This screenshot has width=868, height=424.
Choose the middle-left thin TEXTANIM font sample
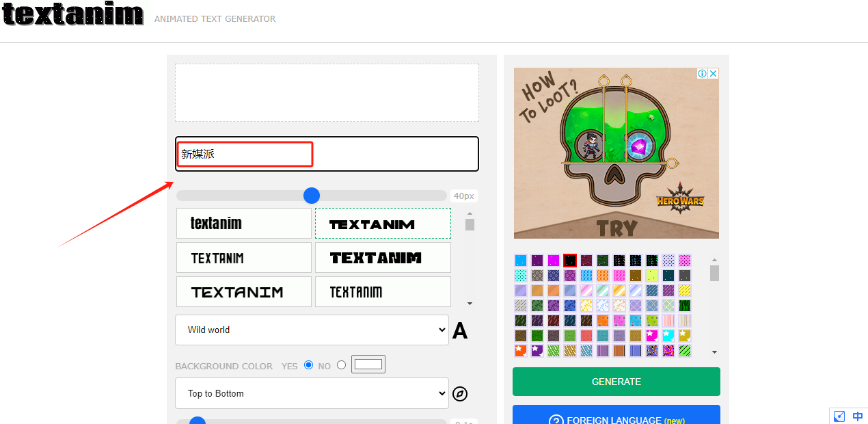244,258
